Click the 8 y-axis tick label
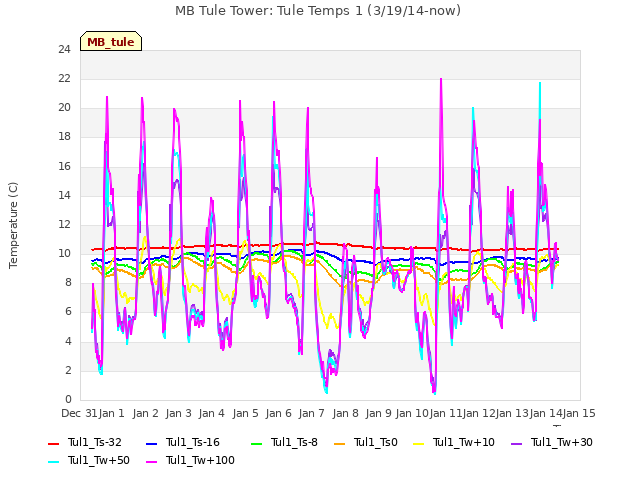 [68, 282]
